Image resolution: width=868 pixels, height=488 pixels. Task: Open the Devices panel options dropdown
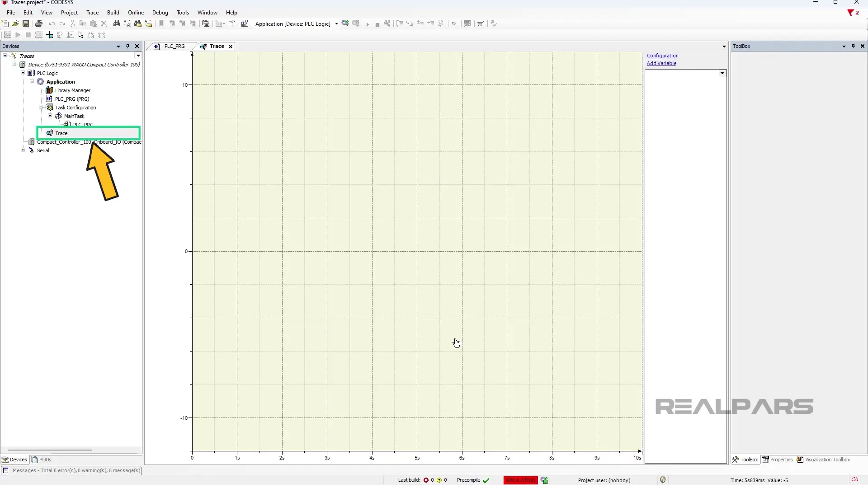[118, 46]
